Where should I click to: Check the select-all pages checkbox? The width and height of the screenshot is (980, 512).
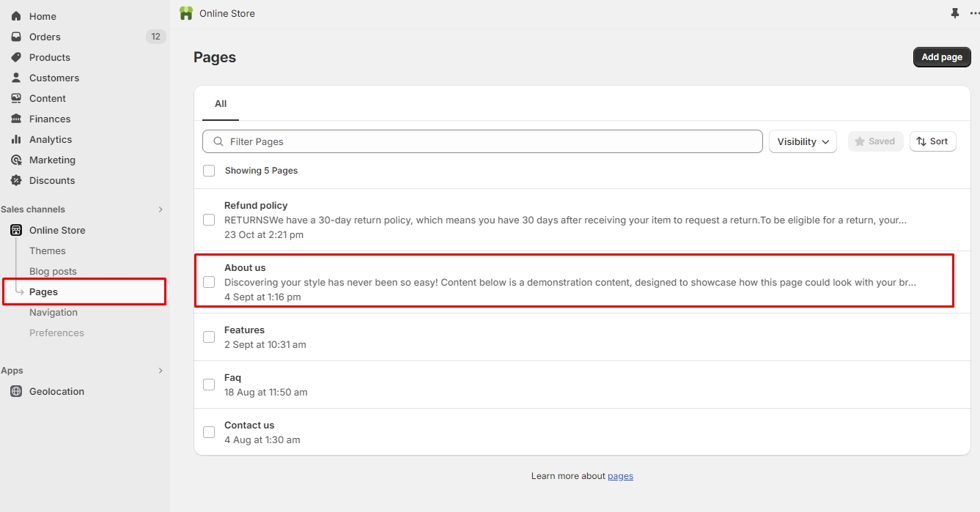(x=209, y=171)
